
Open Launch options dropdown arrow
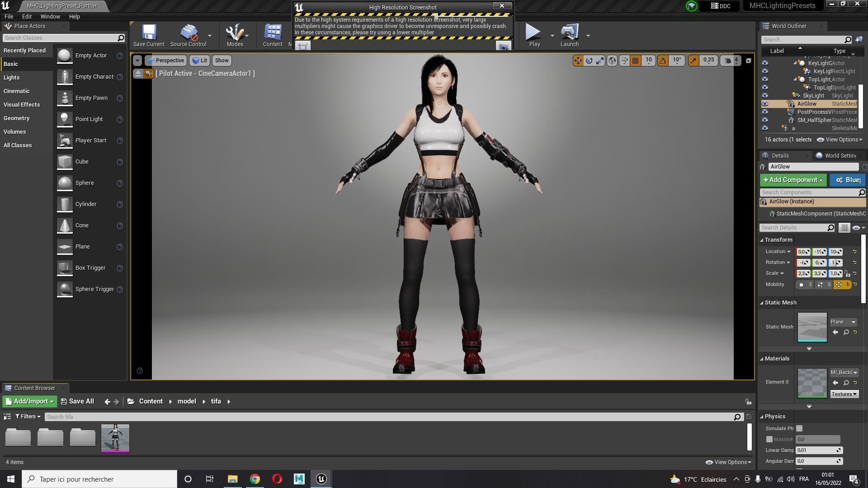pos(588,36)
